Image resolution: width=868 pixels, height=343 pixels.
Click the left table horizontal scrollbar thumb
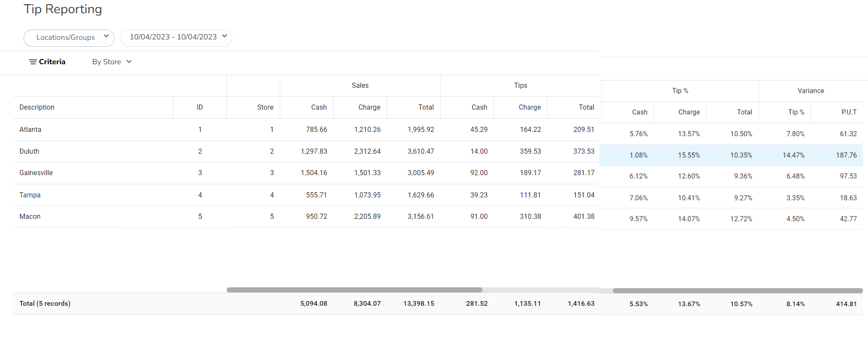coord(354,290)
